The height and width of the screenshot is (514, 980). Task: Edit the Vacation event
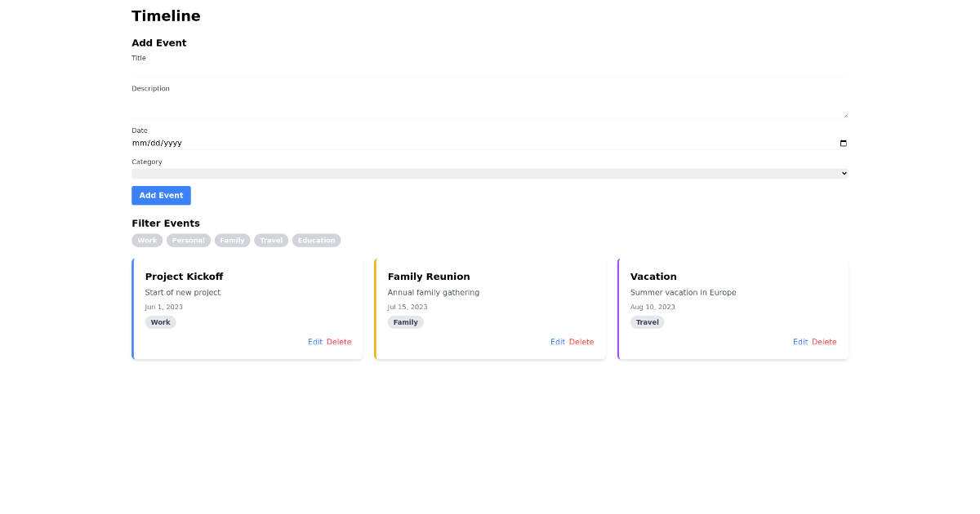coord(800,342)
